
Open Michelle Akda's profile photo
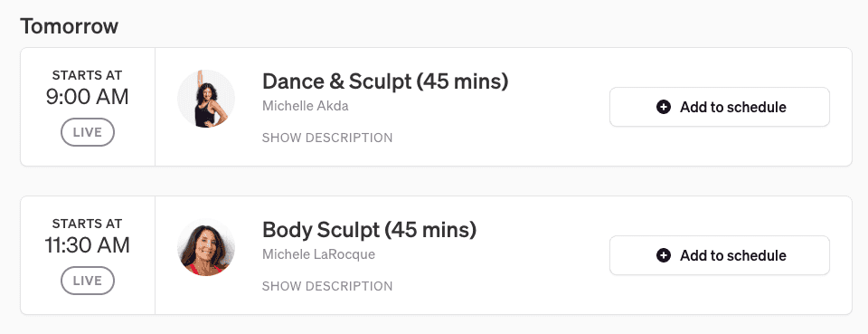pos(206,100)
